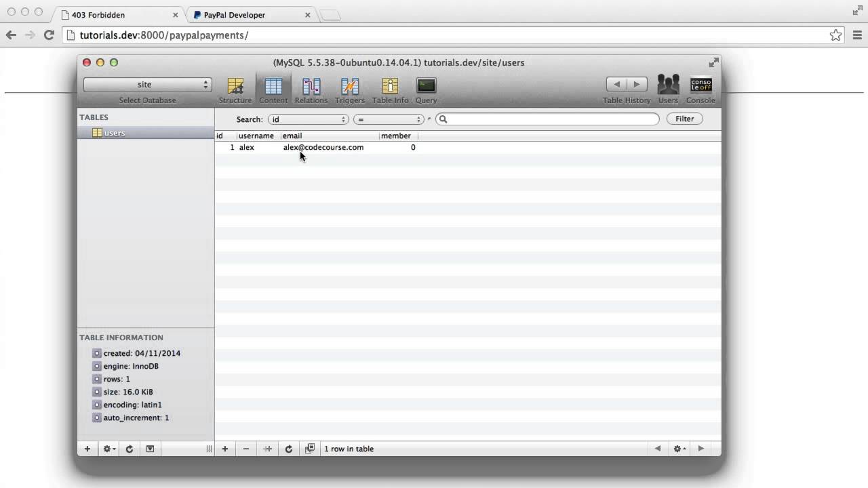Image resolution: width=868 pixels, height=488 pixels.
Task: Refresh the table list
Action: [130, 449]
